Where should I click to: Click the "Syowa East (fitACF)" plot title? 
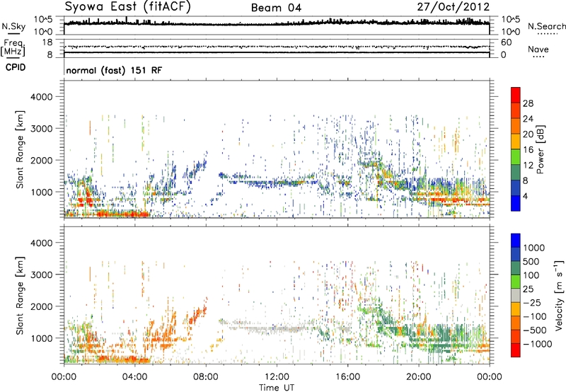click(x=127, y=6)
